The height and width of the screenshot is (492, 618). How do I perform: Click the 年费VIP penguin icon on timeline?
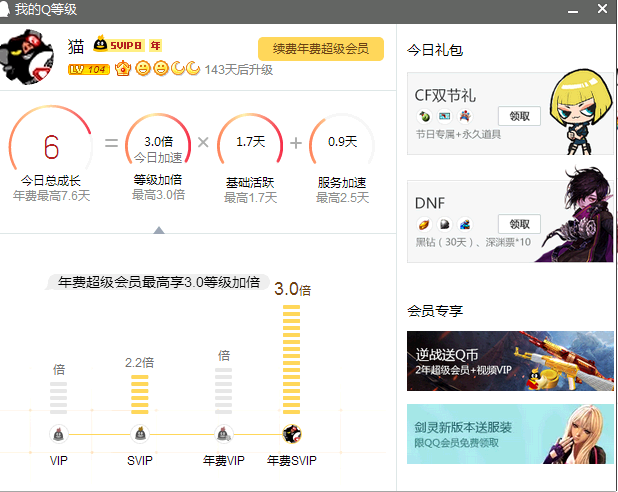click(223, 434)
